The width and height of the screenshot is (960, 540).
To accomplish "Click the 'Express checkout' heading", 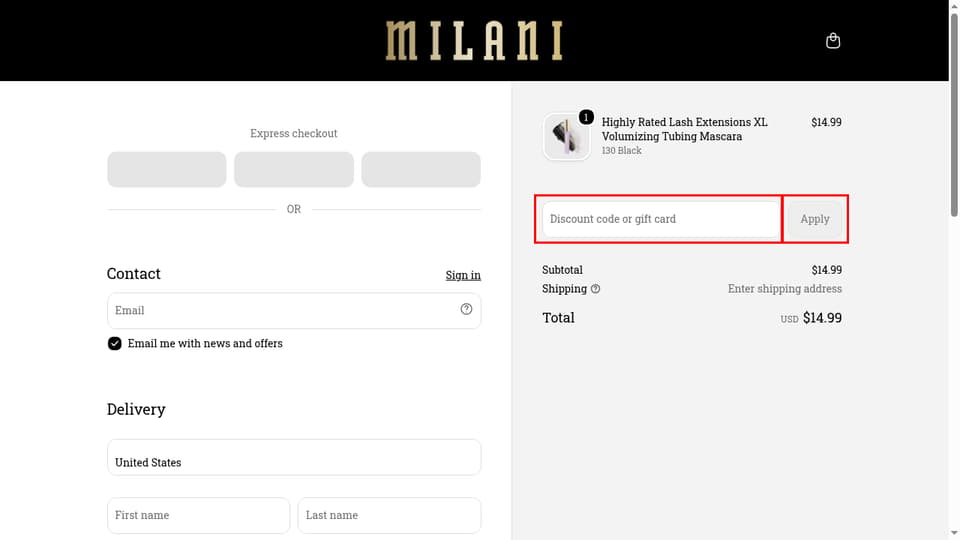I will (293, 133).
